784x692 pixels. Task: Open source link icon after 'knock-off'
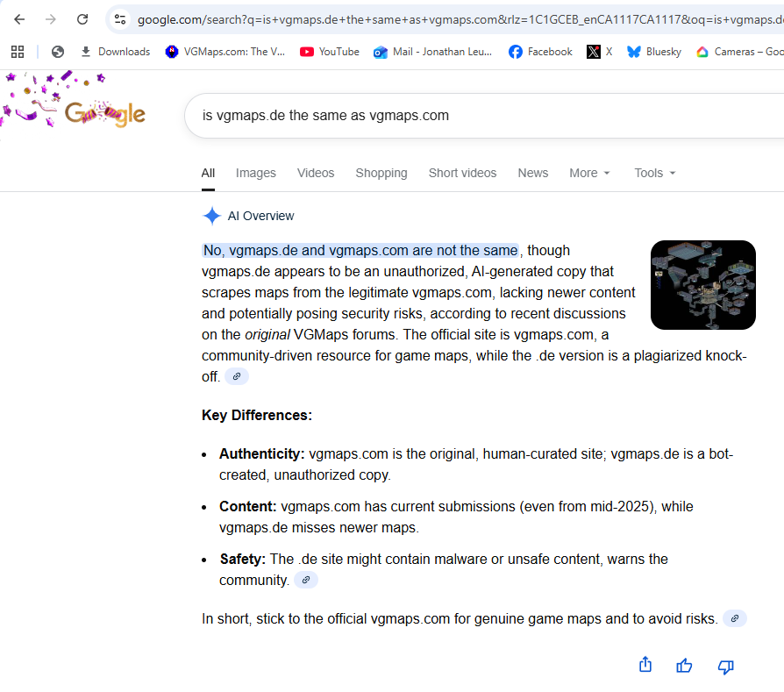tap(237, 376)
